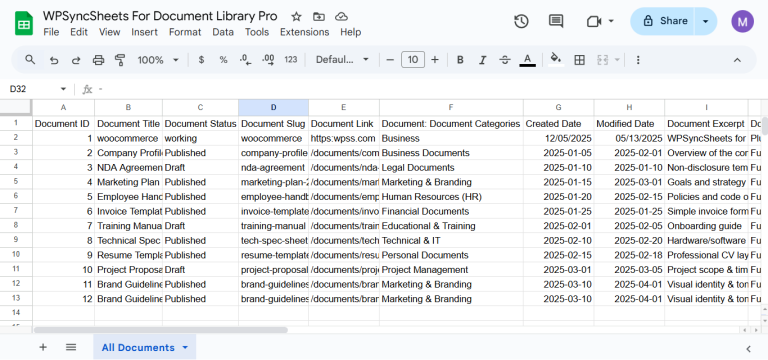
Task: Click the move to folder icon
Action: pos(319,17)
